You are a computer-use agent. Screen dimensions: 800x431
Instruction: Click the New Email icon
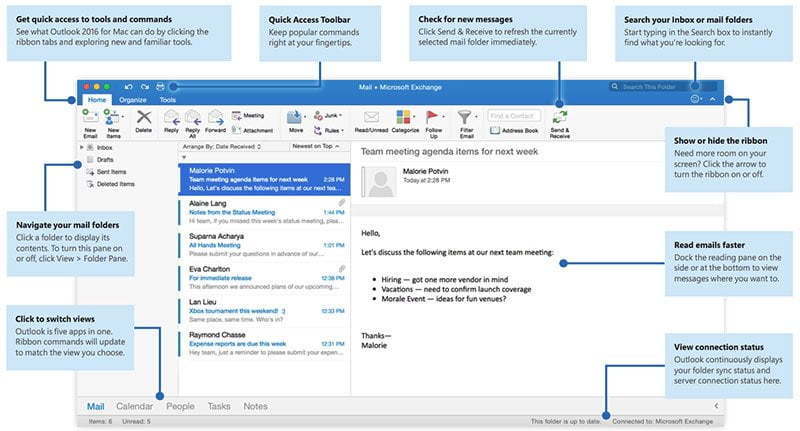pyautogui.click(x=90, y=119)
